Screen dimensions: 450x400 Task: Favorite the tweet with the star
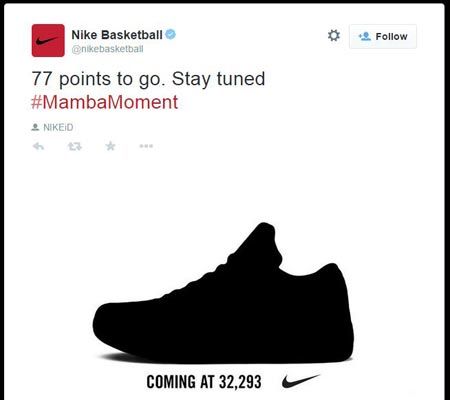pyautogui.click(x=110, y=146)
